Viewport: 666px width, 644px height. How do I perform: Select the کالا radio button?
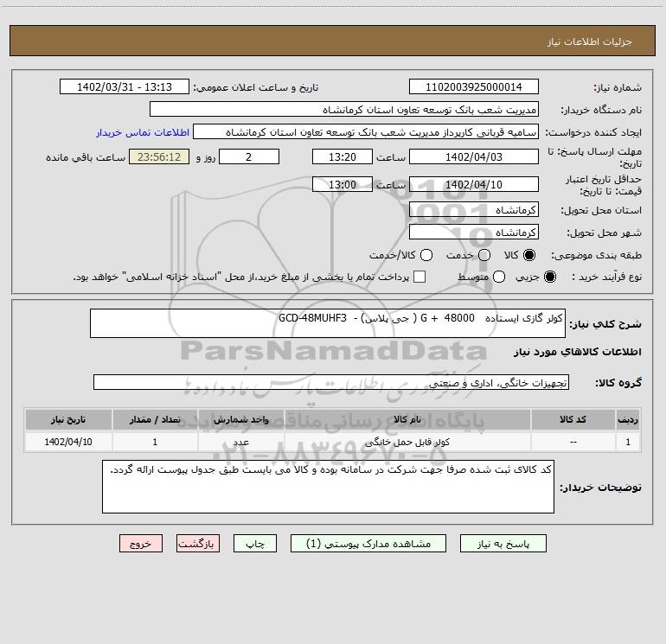tap(529, 255)
